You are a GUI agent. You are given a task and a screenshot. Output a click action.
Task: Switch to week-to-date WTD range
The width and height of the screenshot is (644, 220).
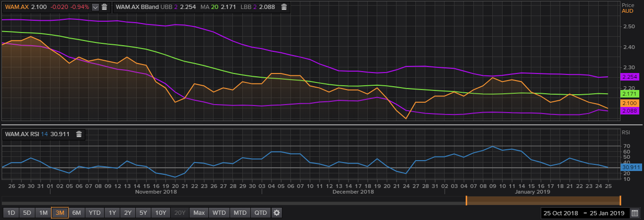(x=219, y=213)
